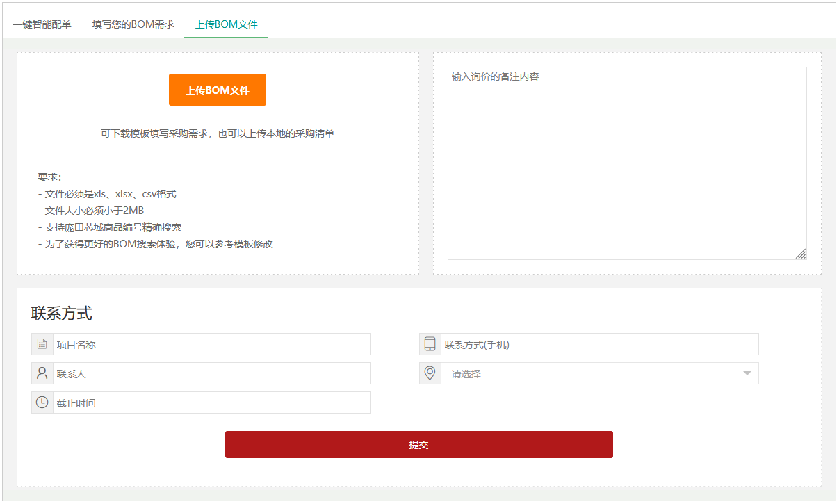
Task: Click the 要求: label
Action: (50, 177)
